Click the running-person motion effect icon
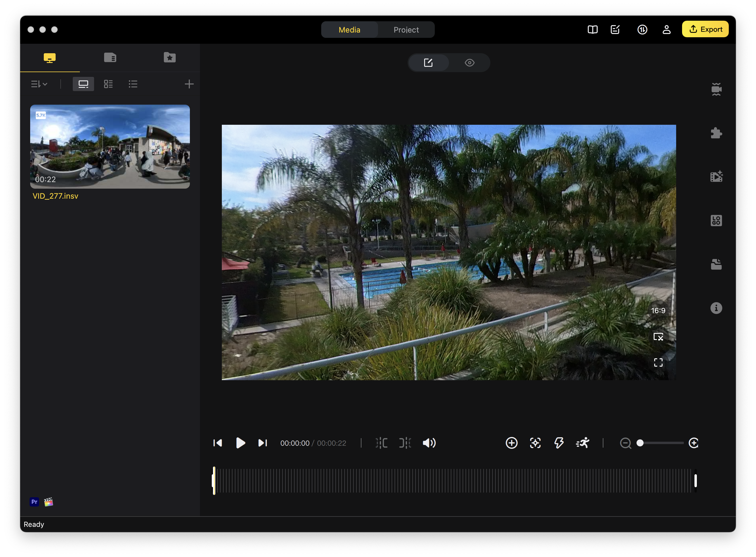 pyautogui.click(x=583, y=443)
